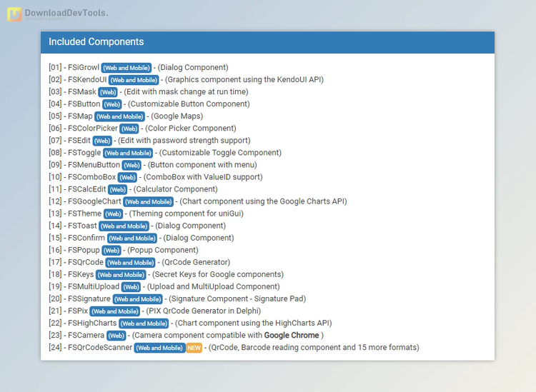536x392 pixels.
Task: Click the FSToggle Web and Mobile badge
Action: [128, 153]
